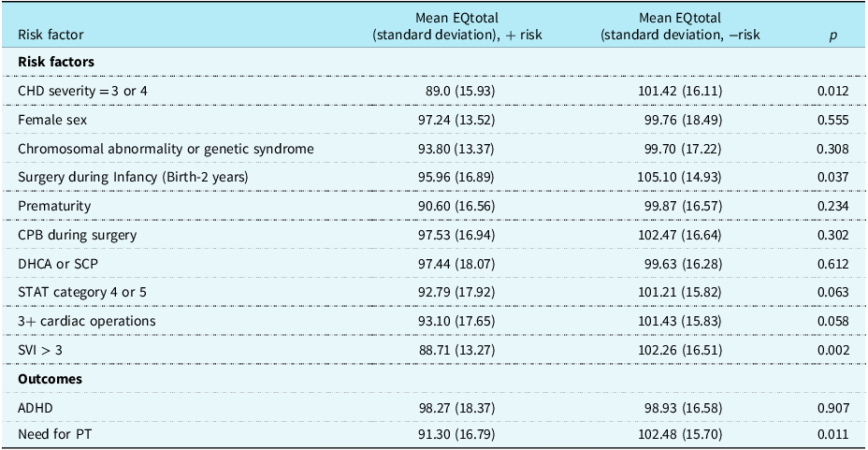
Task: Click the 'CHD severity = 3 or 4' row label
Action: click(x=82, y=91)
